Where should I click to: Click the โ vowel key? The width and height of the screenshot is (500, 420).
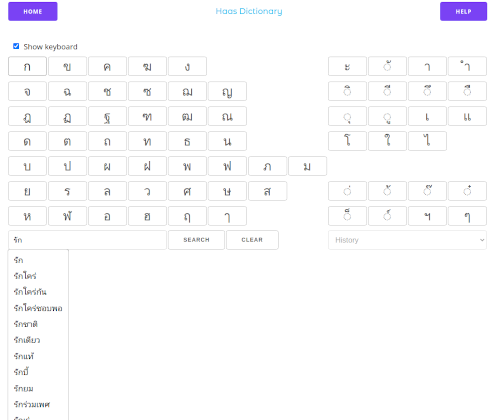pyautogui.click(x=347, y=141)
